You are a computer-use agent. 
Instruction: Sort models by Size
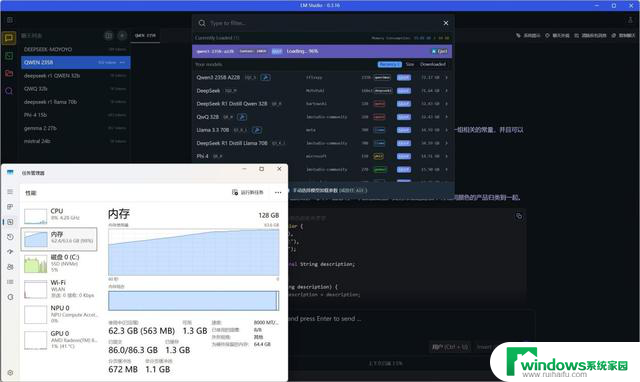click(410, 64)
